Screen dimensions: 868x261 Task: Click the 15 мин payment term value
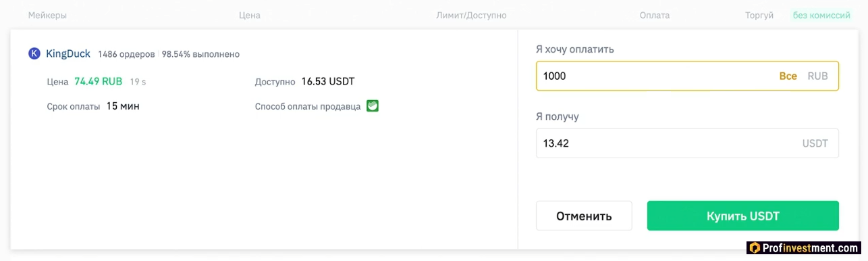click(x=123, y=106)
